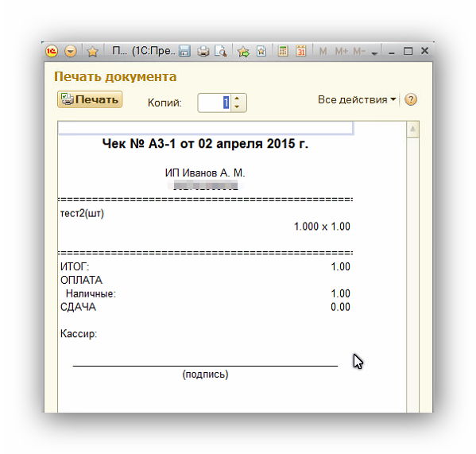Click the printer icon in the title bar

pos(203,51)
